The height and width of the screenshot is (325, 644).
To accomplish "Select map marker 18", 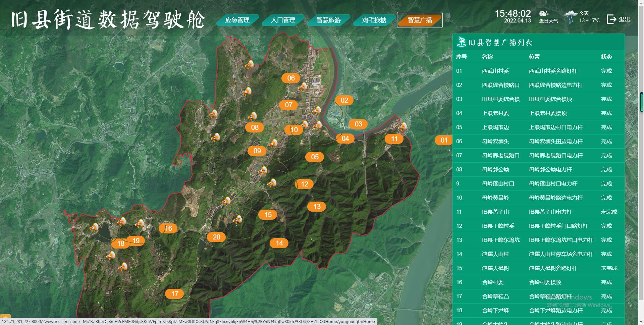I will pos(120,243).
